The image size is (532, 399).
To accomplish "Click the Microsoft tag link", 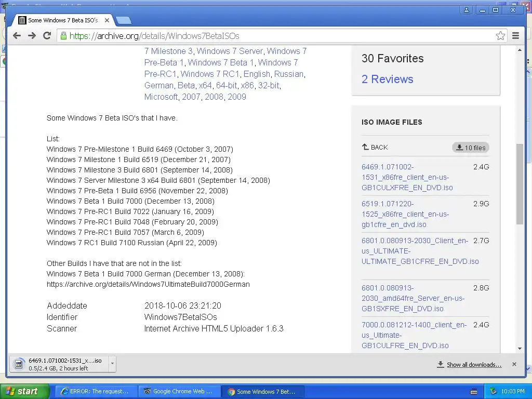I will click(x=161, y=97).
